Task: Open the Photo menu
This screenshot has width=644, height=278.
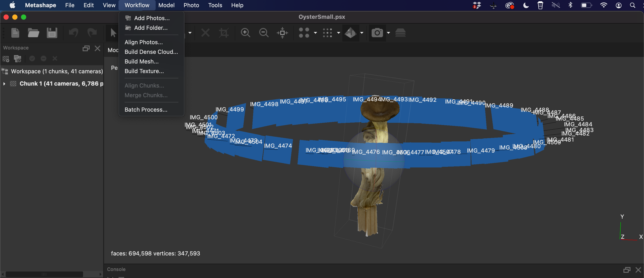Action: [x=191, y=5]
